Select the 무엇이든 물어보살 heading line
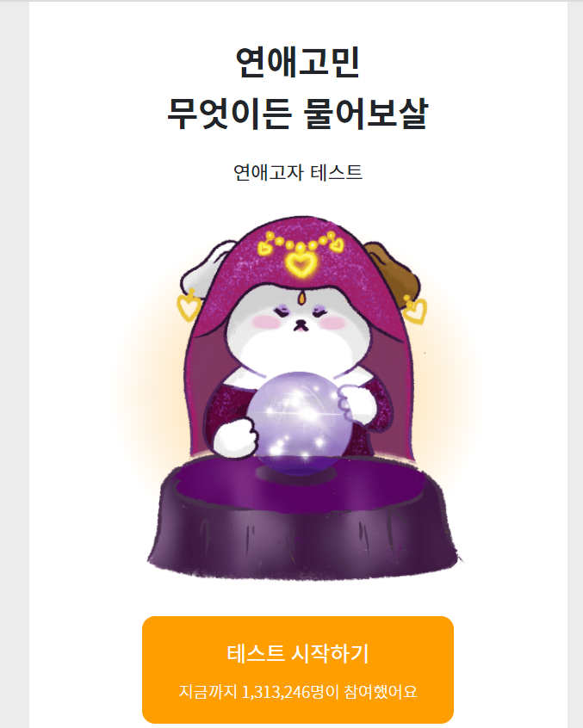The image size is (583, 728). tap(297, 114)
